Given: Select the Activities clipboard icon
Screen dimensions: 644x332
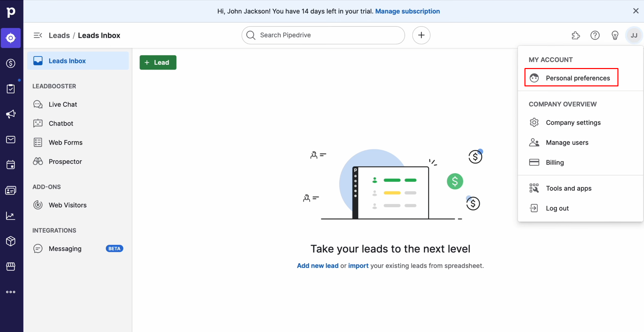Looking at the screenshot, I should pos(11,88).
